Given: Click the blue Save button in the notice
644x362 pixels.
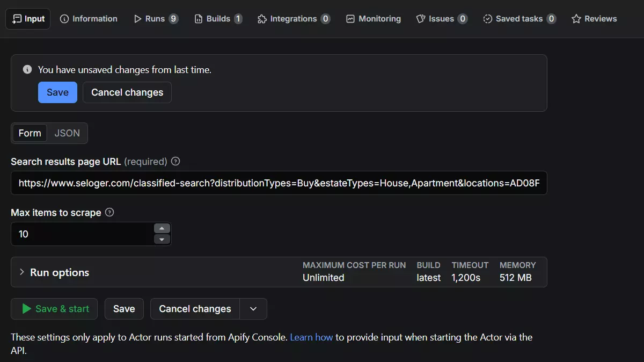Looking at the screenshot, I should [57, 92].
